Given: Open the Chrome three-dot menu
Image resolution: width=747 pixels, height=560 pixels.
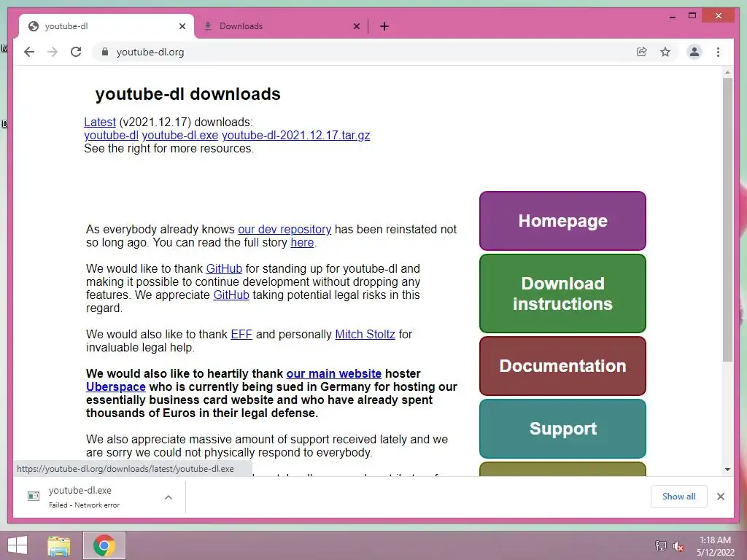Looking at the screenshot, I should [x=718, y=52].
